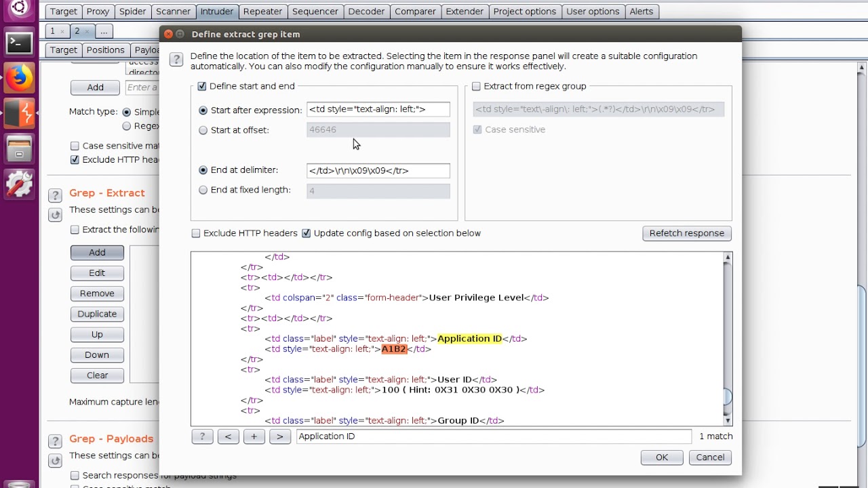This screenshot has width=868, height=488.
Task: Click Edit in Grep - Extract section
Action: 97,273
